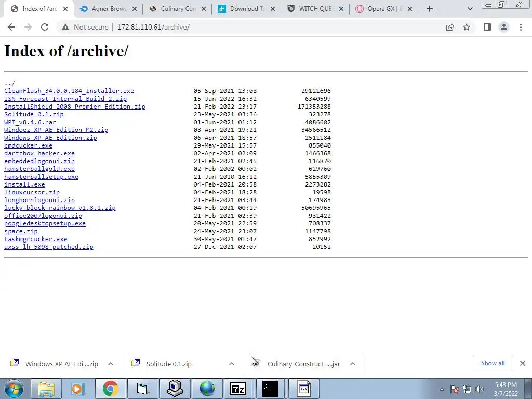
Task: Click the Not secure warning icon
Action: [65, 27]
